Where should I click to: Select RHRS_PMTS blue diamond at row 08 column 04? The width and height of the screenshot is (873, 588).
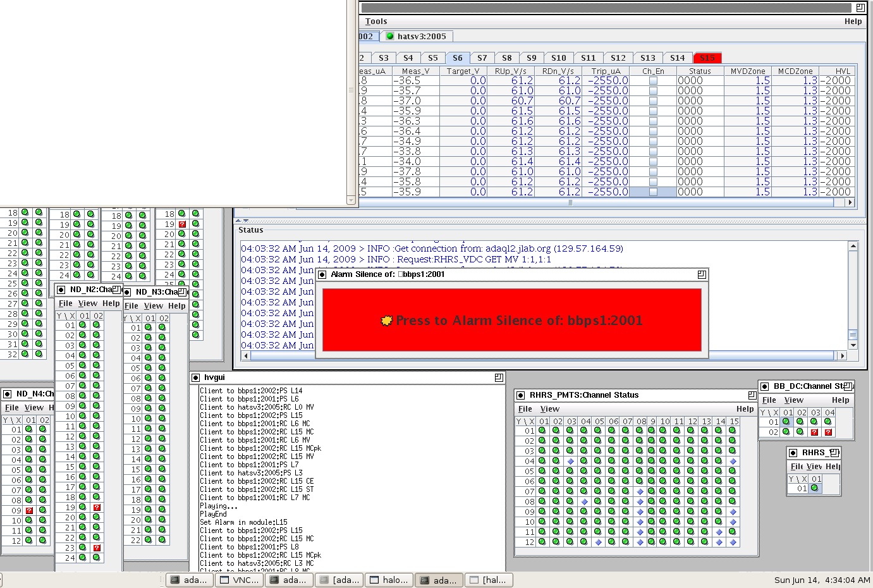pos(585,502)
